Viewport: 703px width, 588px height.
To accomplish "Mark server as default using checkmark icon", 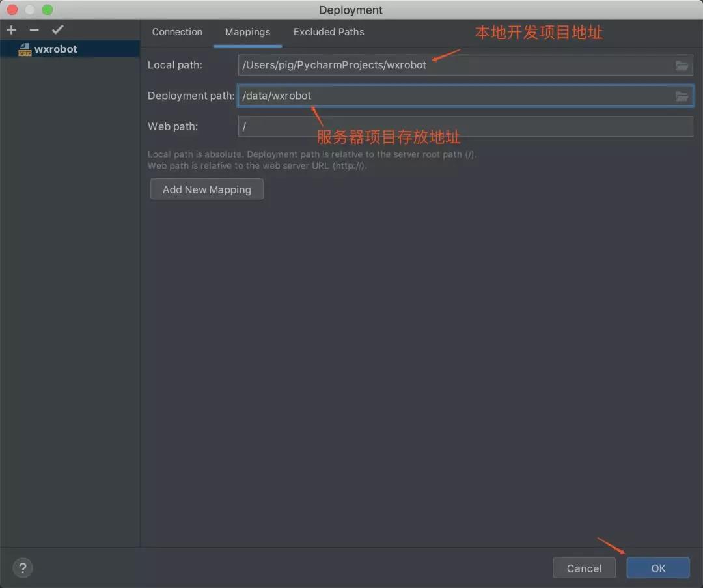I will [x=57, y=30].
